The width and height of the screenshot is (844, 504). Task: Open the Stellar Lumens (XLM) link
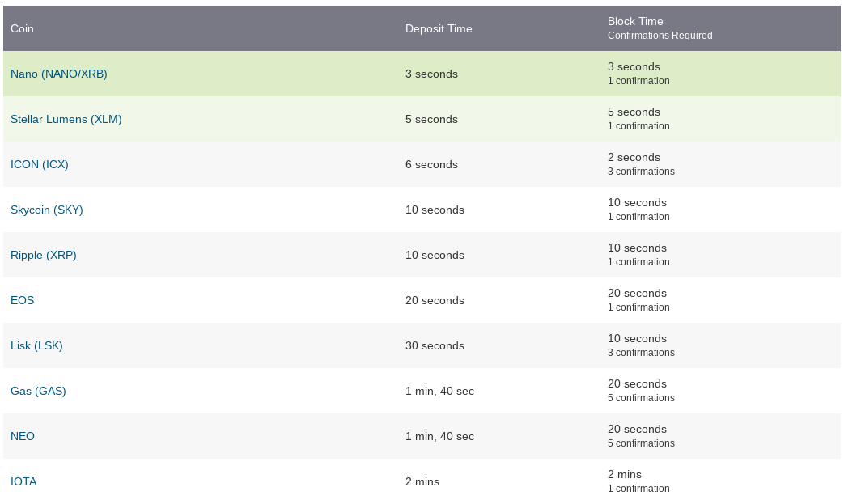(x=66, y=119)
